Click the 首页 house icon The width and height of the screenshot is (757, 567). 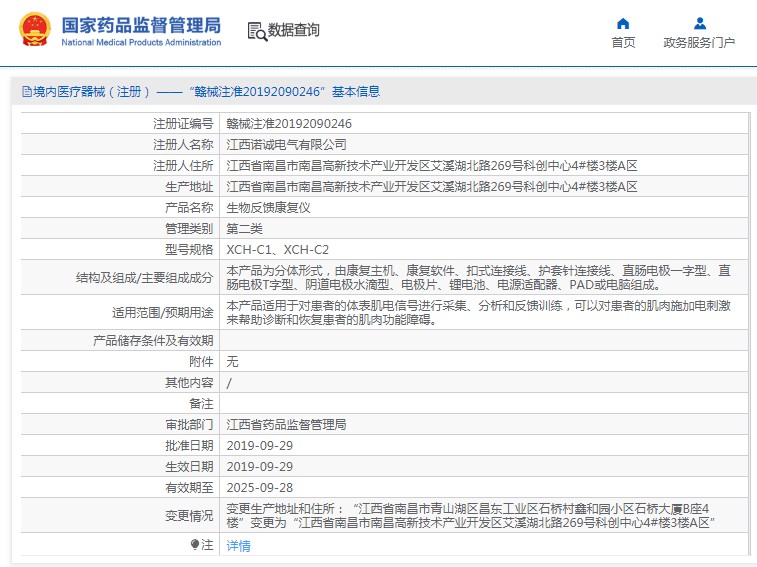[x=623, y=23]
